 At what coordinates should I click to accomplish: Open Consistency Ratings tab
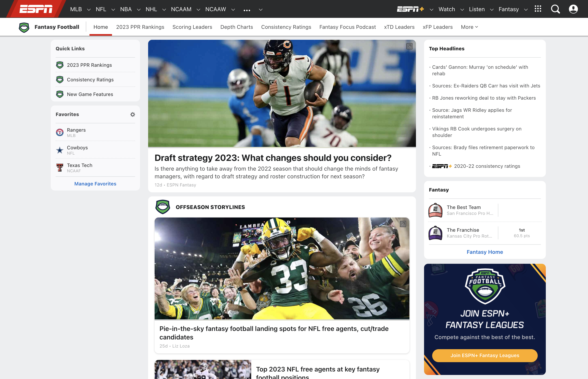286,27
